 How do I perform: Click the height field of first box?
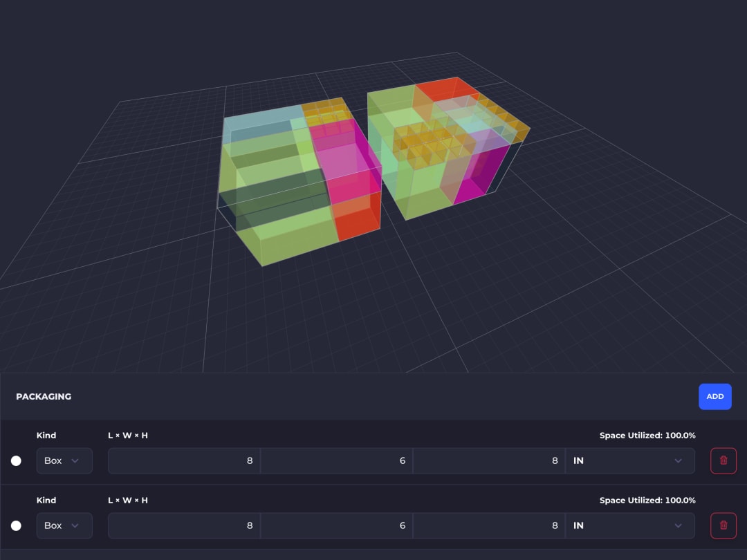pos(489,460)
